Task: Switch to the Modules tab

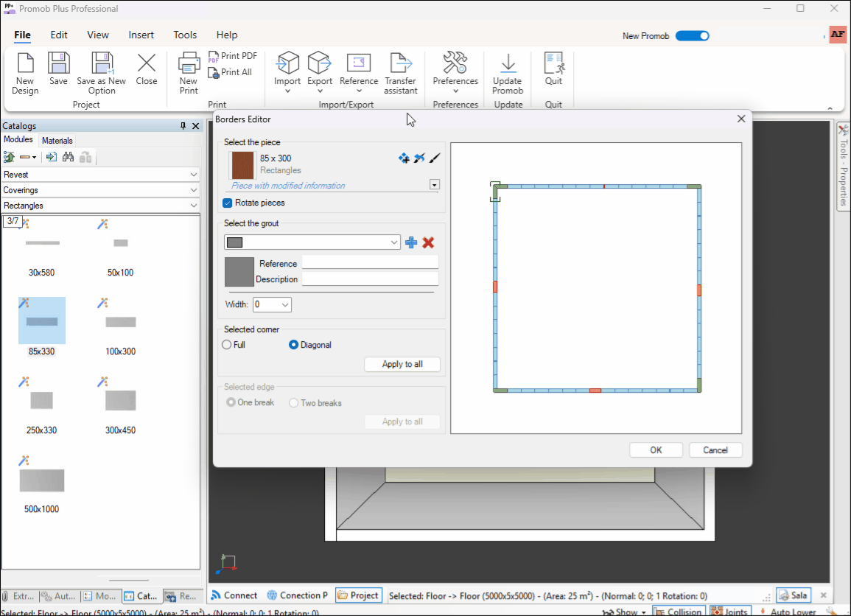Action: [18, 139]
